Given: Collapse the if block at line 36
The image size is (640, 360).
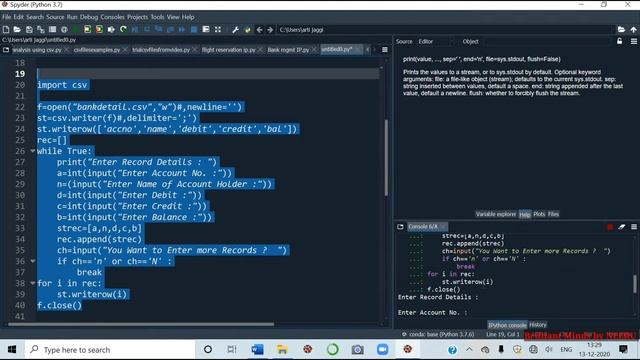Looking at the screenshot, I should pos(32,261).
